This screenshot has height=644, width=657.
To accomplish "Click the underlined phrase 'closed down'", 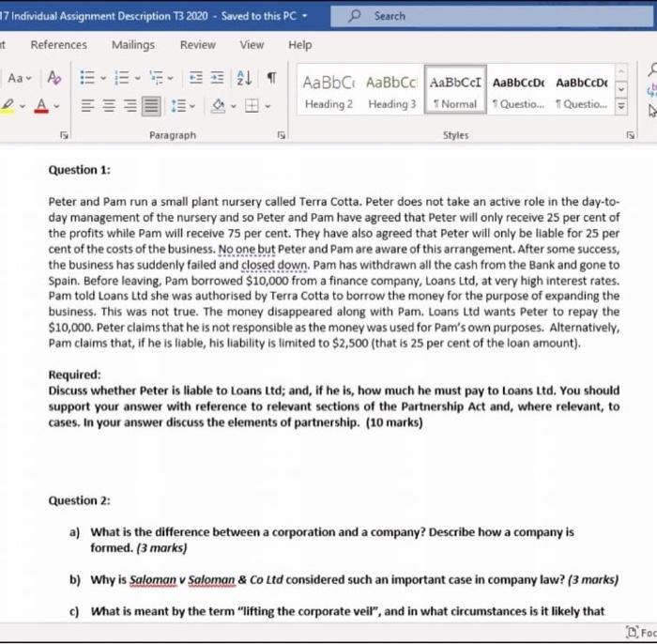I will point(274,265).
